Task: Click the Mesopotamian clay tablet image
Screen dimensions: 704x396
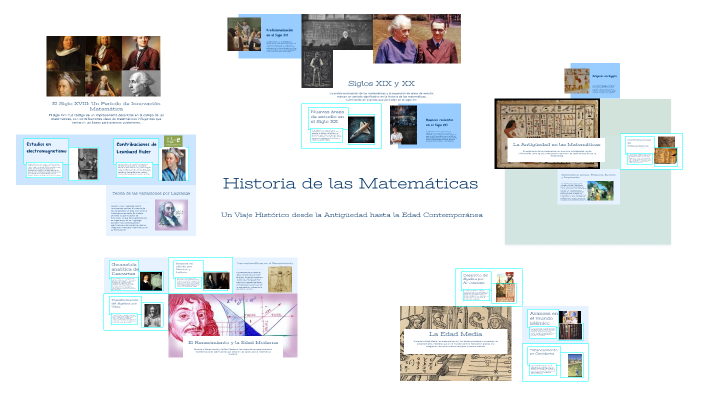Action: click(x=665, y=156)
